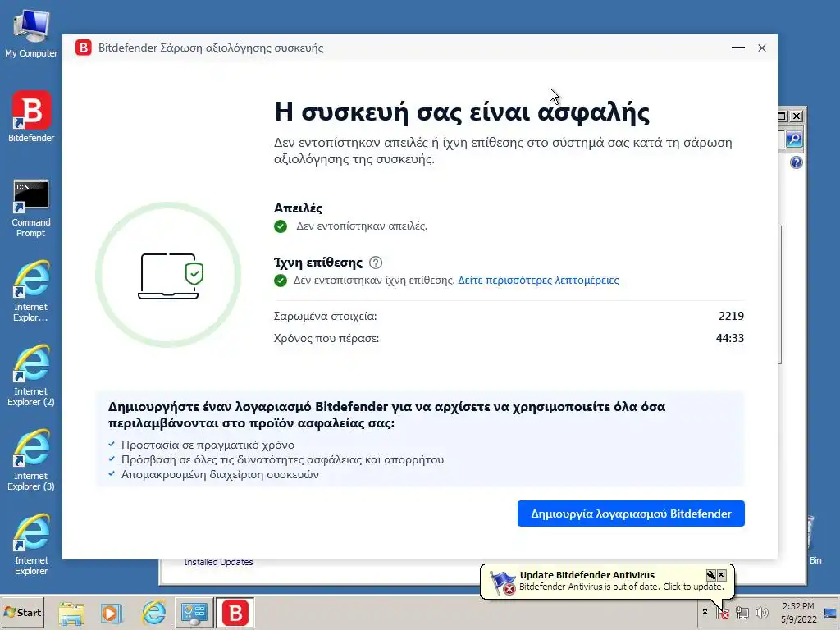The width and height of the screenshot is (840, 630).
Task: Open Internet Explorer (3) desktop shortcut
Action: coord(31,460)
